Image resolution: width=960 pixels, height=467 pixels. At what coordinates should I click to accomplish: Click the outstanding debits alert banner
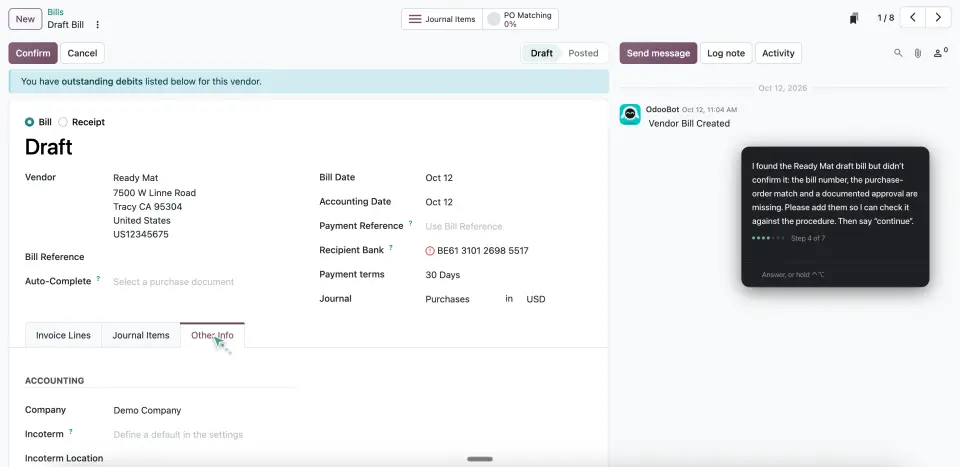point(309,81)
